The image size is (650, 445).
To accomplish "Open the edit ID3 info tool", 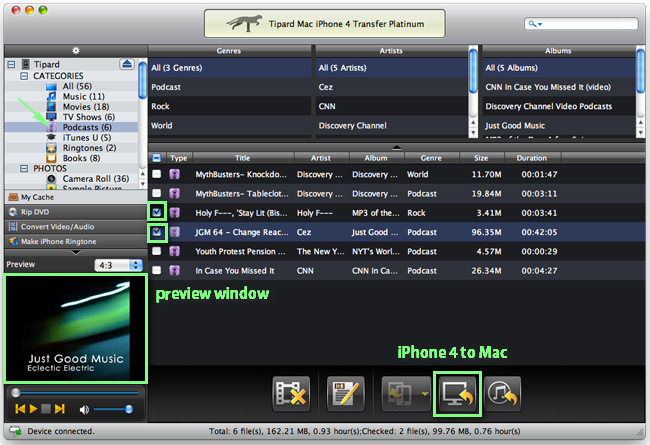I will click(x=346, y=394).
